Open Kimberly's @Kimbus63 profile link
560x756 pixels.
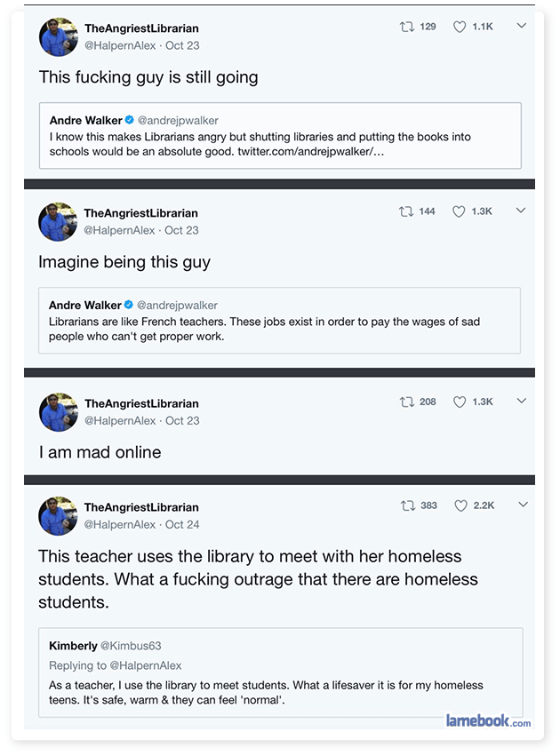tap(131, 646)
